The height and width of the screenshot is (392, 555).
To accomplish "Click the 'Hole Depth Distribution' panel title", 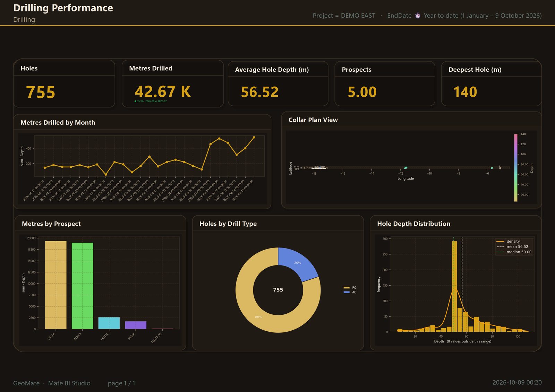I will click(413, 224).
